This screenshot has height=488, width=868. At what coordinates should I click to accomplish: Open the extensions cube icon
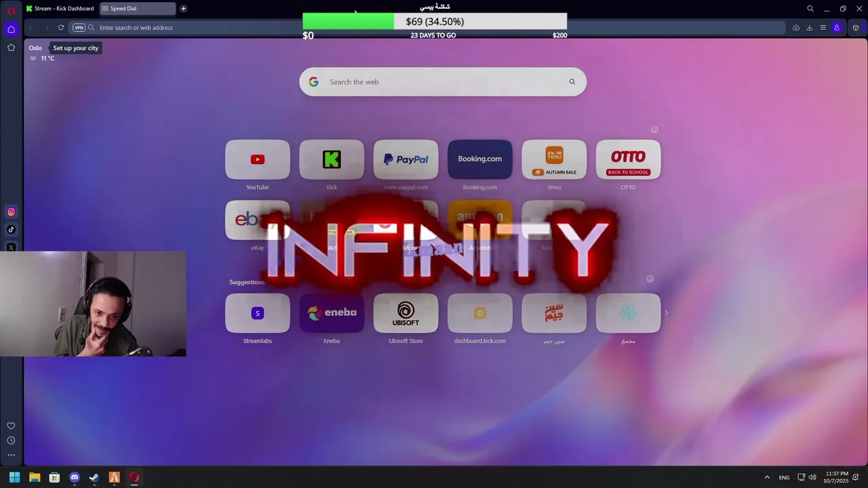point(856,28)
